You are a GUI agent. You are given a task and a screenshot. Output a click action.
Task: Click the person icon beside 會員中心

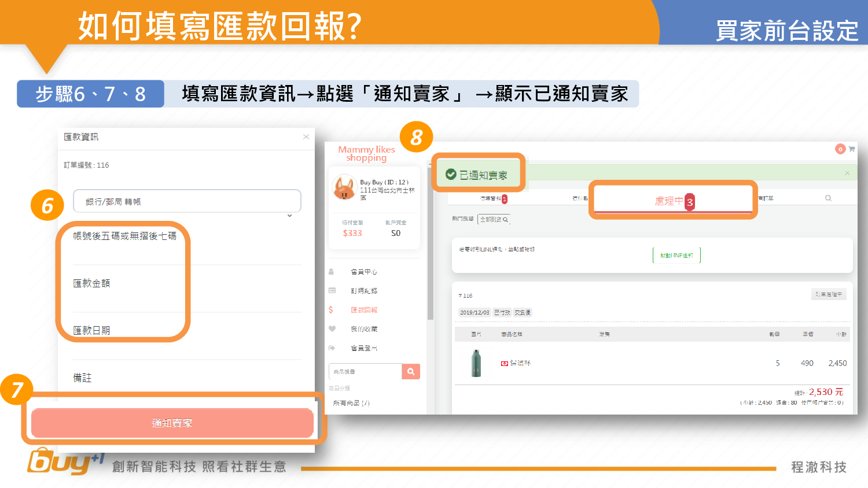[332, 272]
